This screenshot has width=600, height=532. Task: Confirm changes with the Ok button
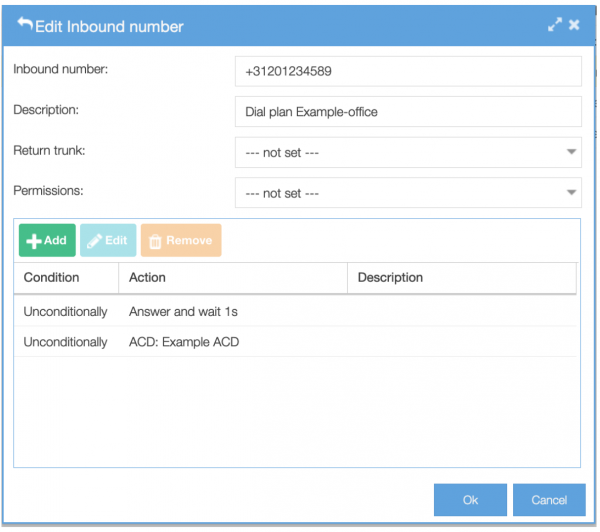coord(470,500)
